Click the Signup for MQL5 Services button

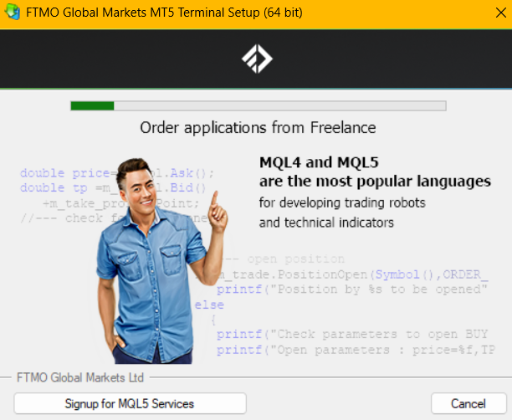[x=130, y=403]
